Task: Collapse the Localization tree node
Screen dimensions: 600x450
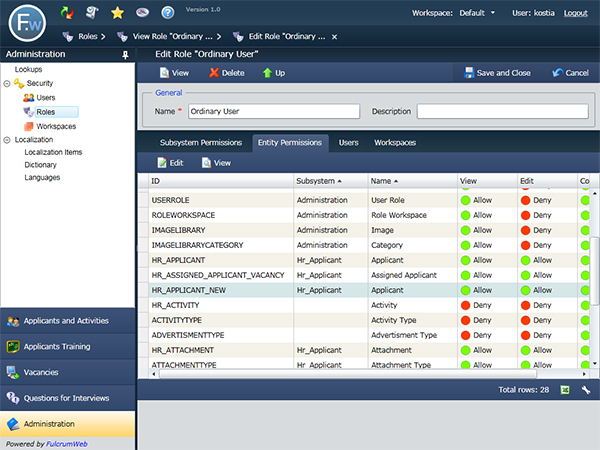Action: coord(7,141)
